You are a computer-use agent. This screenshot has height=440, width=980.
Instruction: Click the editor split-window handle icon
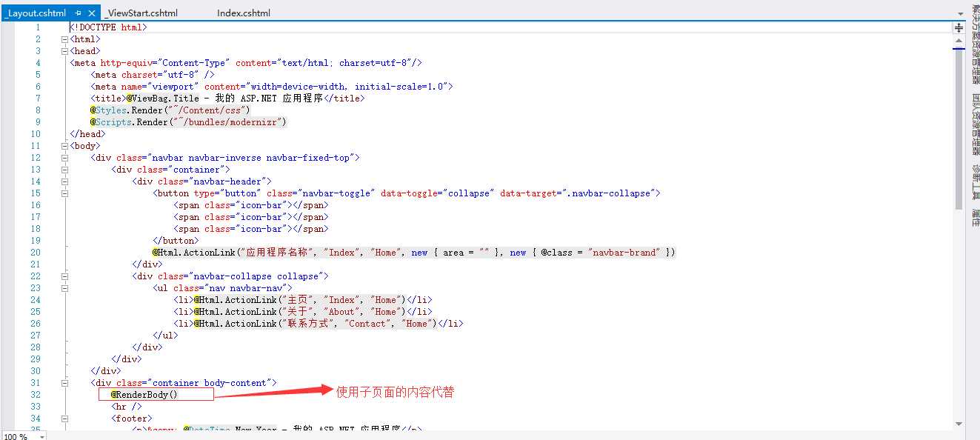pyautogui.click(x=958, y=27)
